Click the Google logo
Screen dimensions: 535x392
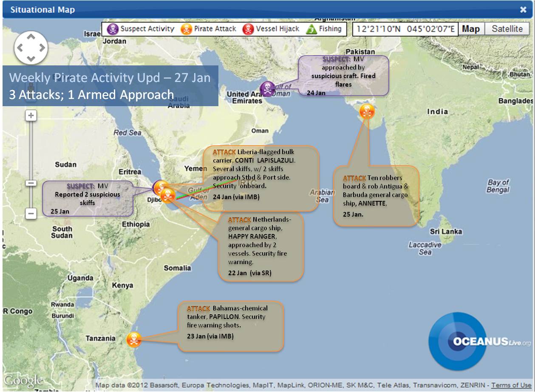[x=23, y=381]
